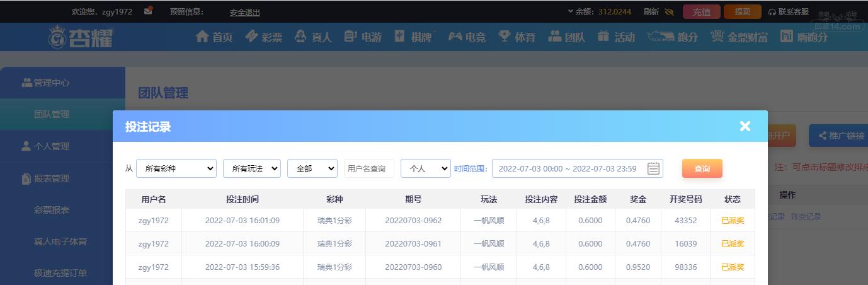Image resolution: width=868 pixels, height=285 pixels.
Task: Click the 体育 trophy icon
Action: 505,37
